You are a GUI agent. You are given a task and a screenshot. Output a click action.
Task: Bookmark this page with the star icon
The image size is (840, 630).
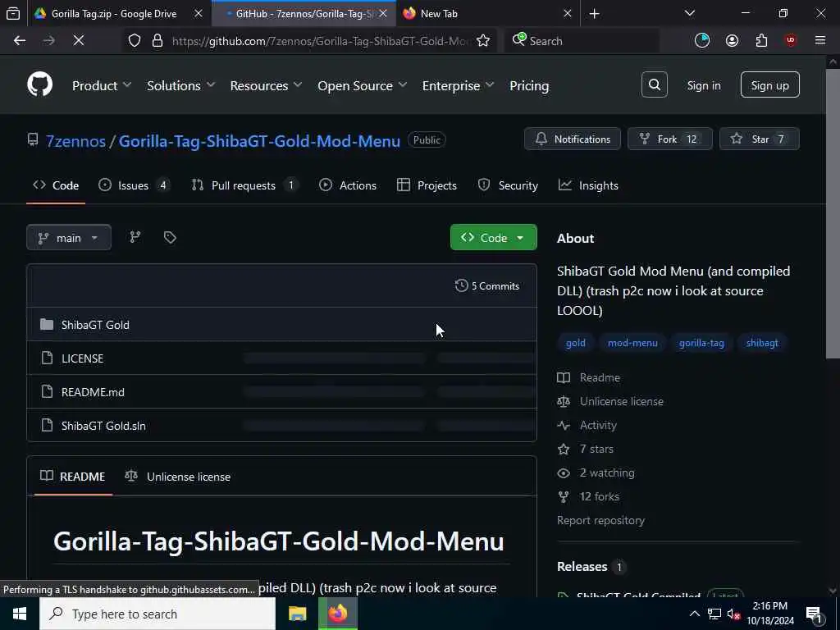click(x=482, y=41)
